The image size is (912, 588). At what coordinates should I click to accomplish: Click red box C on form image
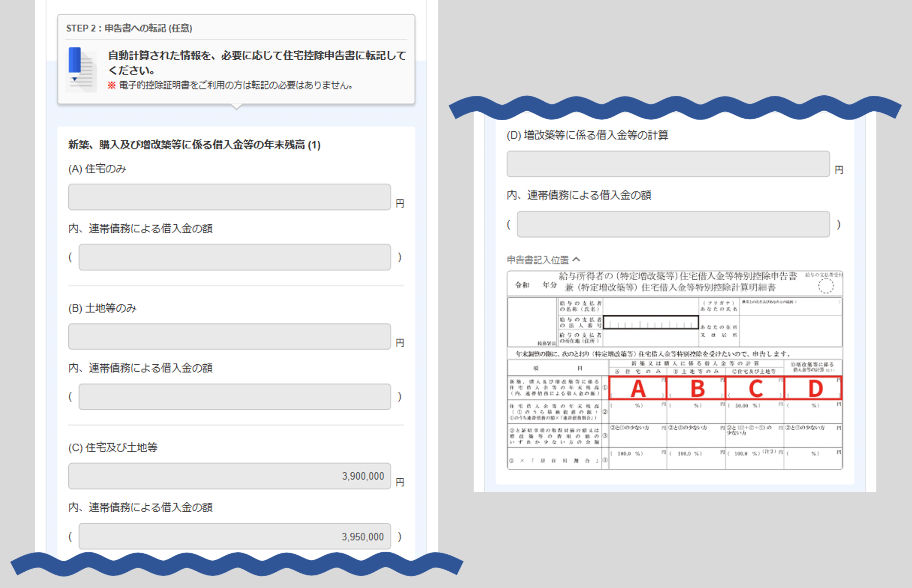pos(755,388)
